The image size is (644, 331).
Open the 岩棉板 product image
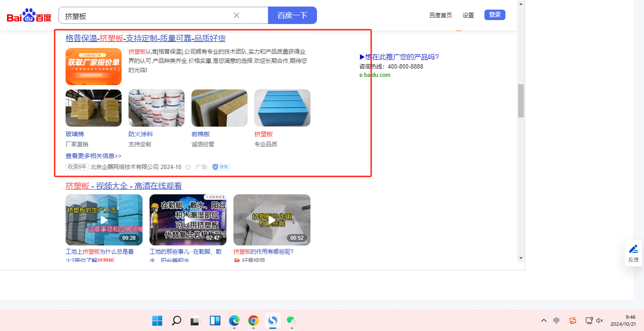coord(219,108)
